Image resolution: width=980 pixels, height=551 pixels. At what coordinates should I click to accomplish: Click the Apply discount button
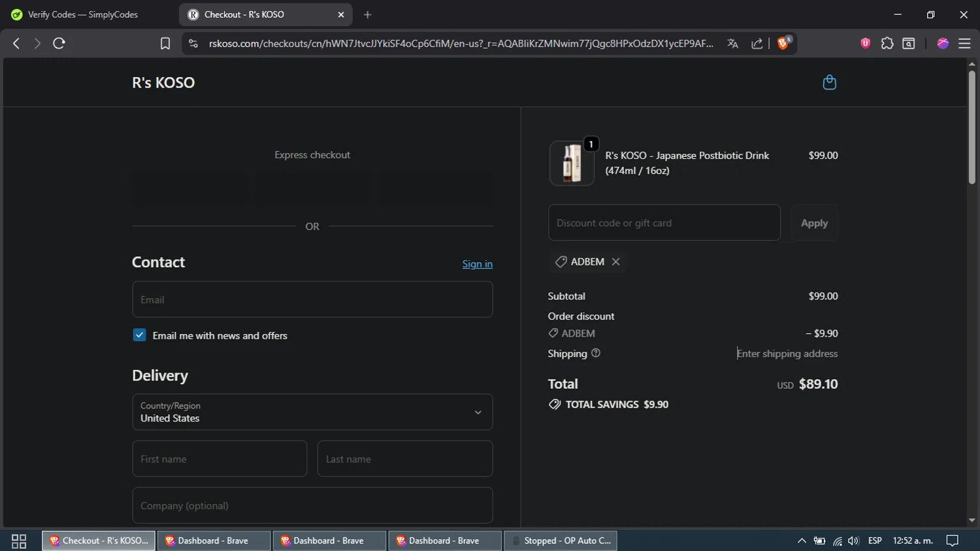pos(814,223)
